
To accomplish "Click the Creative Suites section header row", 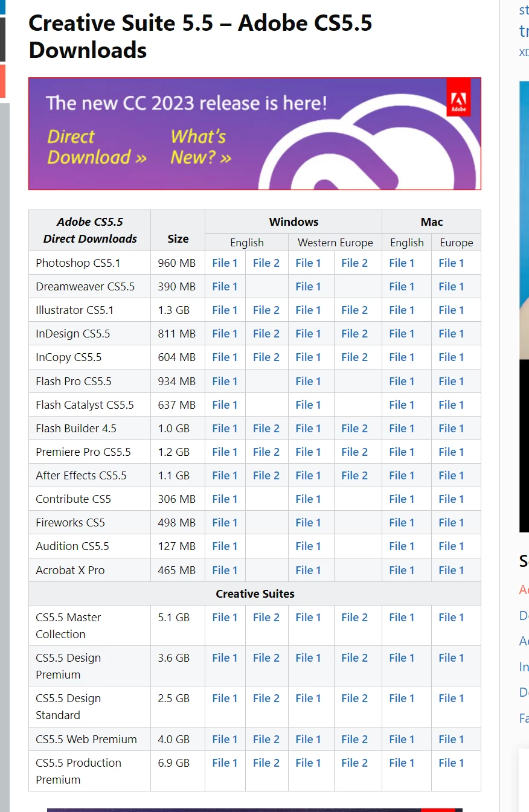I will [x=255, y=593].
